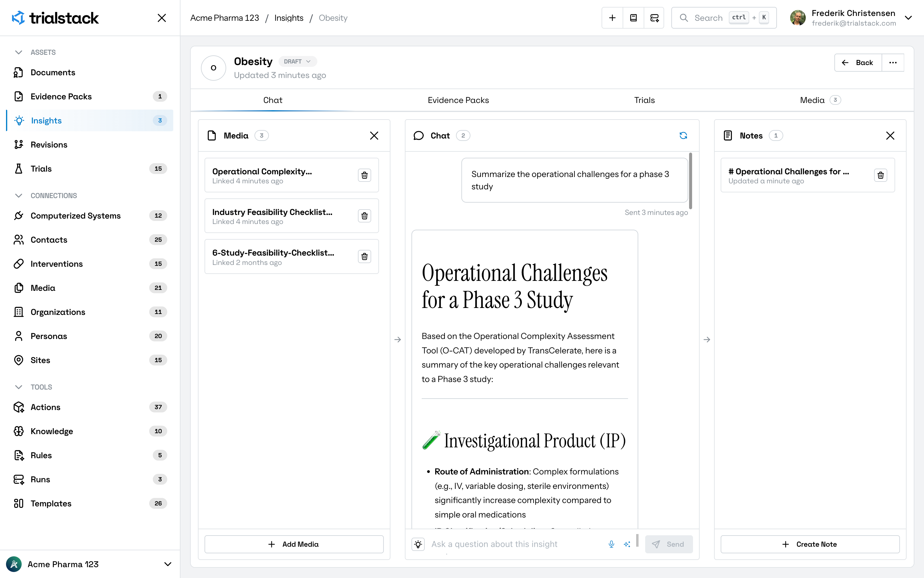The width and height of the screenshot is (924, 578).
Task: Click the Search field
Action: 724,18
